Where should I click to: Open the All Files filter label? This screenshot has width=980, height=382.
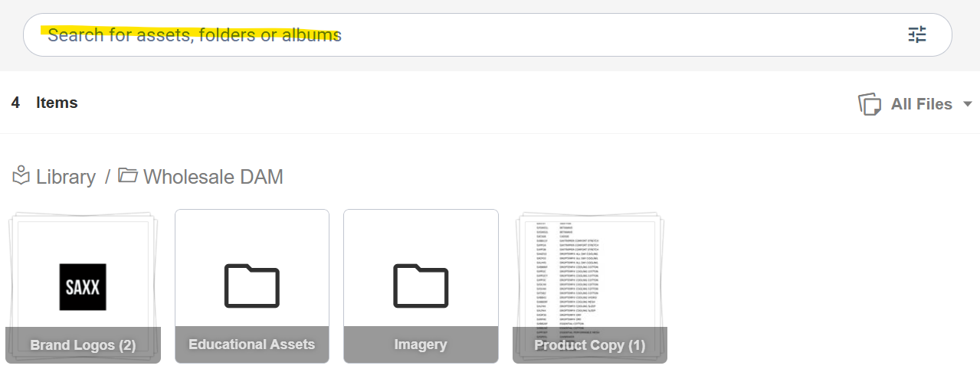921,104
